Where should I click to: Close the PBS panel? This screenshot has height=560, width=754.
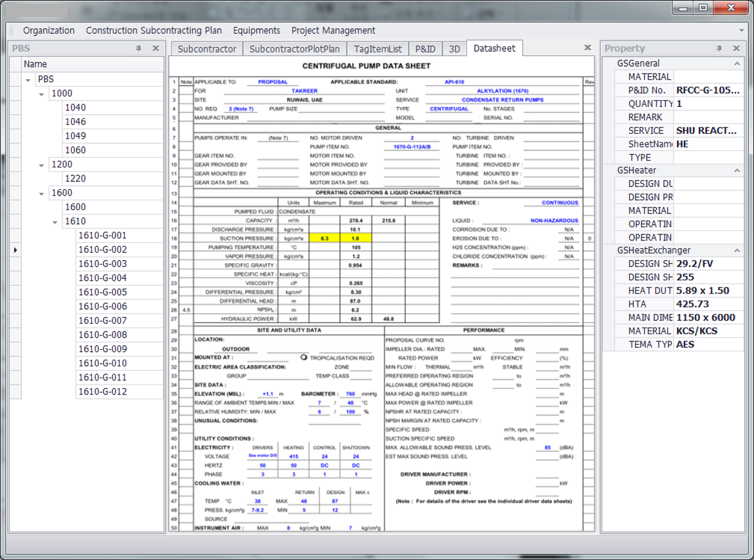tap(156, 48)
